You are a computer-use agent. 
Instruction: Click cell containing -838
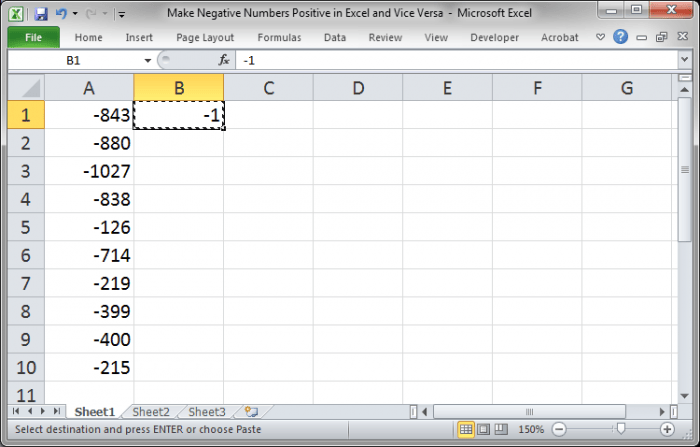(x=89, y=199)
